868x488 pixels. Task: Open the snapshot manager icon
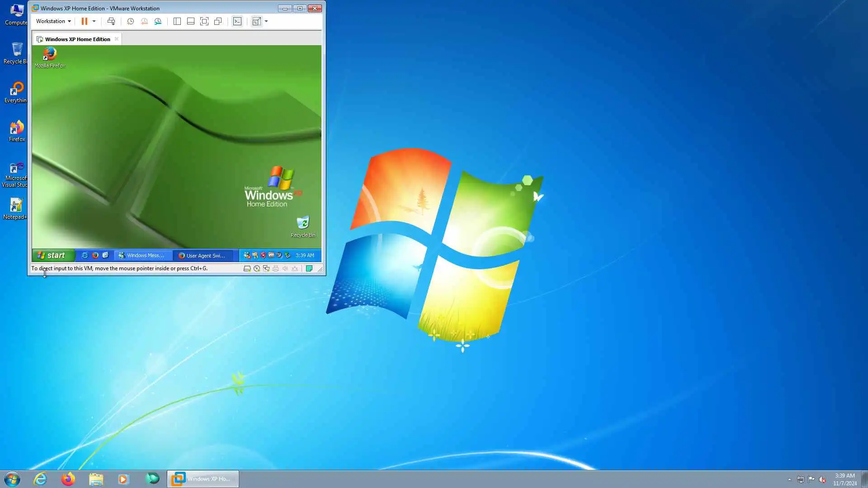click(x=158, y=21)
